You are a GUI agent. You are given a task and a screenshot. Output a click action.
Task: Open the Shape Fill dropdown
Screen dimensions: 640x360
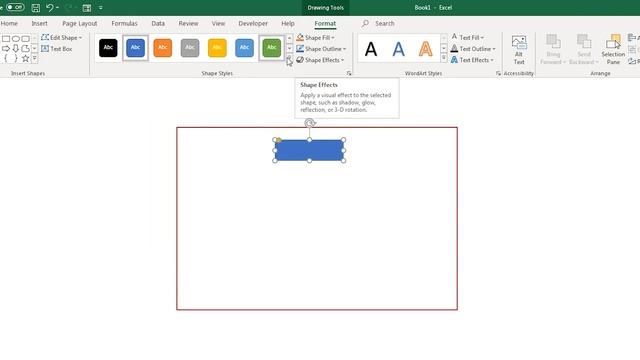click(316, 38)
